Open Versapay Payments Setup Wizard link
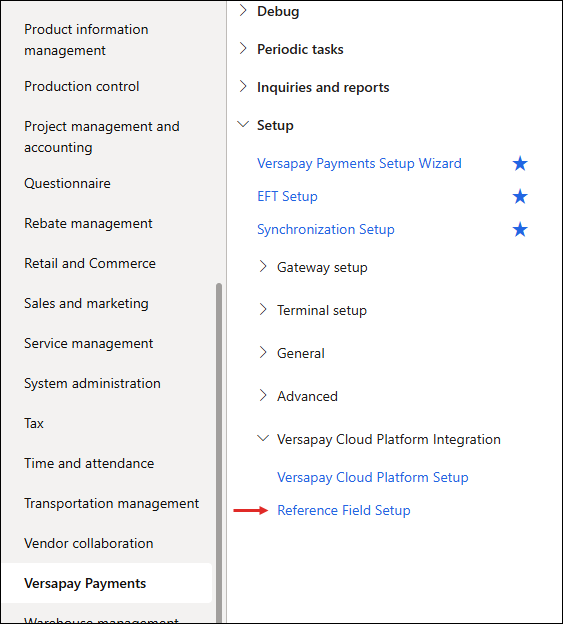 pos(359,164)
